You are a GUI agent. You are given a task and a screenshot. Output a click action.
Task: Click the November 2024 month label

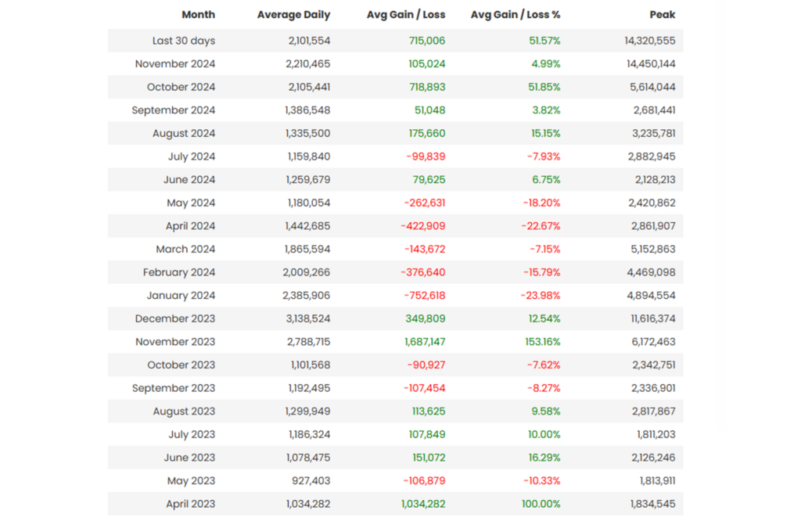point(174,64)
